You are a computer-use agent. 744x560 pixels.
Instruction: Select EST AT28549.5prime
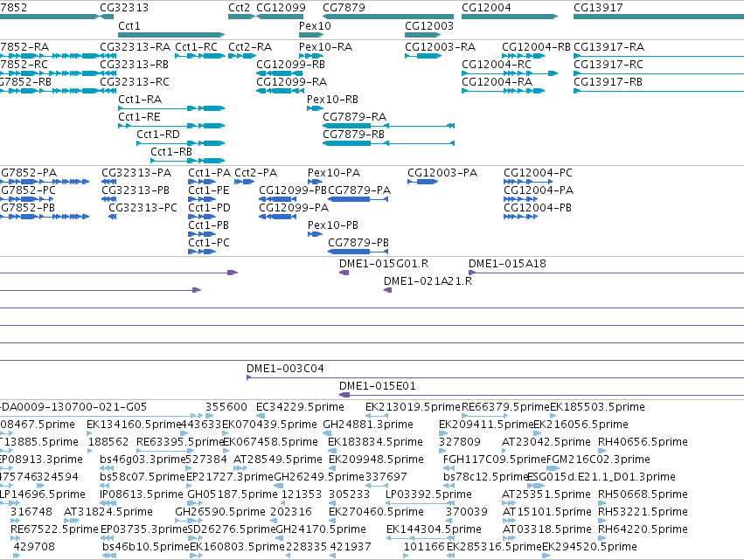click(x=240, y=468)
